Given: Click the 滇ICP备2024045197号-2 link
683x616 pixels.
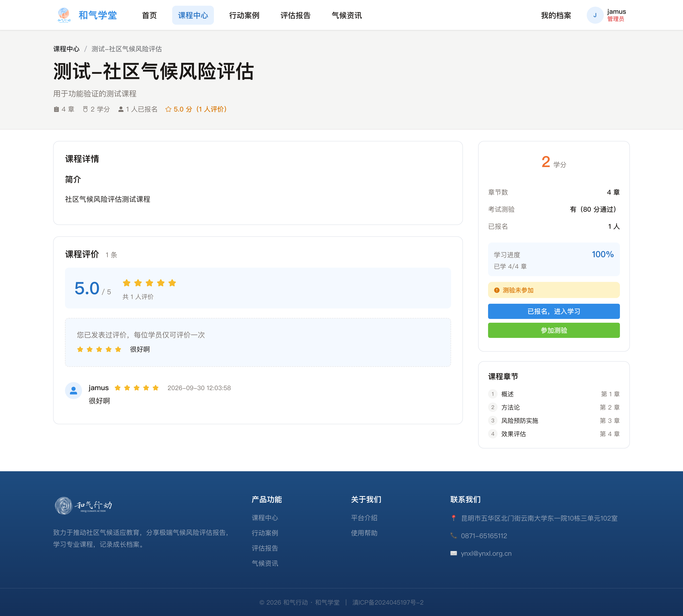Looking at the screenshot, I should (x=388, y=602).
